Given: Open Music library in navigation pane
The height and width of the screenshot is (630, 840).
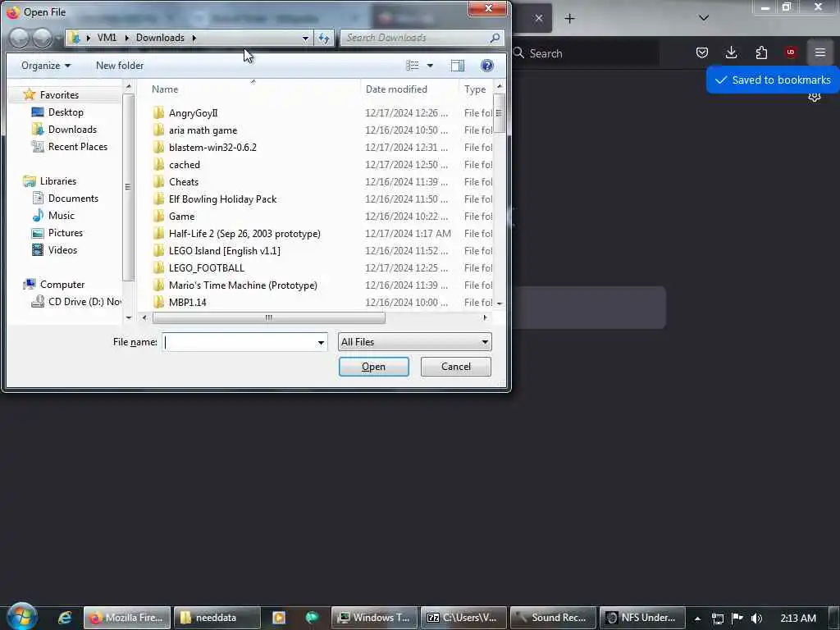Looking at the screenshot, I should (x=61, y=216).
